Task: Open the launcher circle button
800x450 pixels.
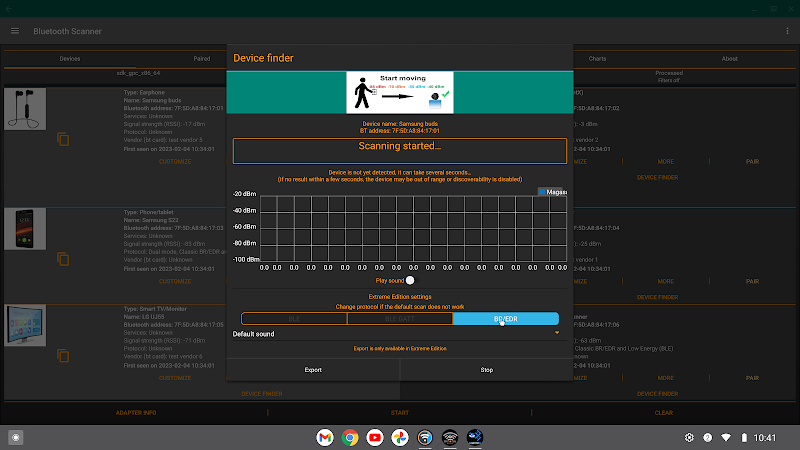Action: point(16,437)
